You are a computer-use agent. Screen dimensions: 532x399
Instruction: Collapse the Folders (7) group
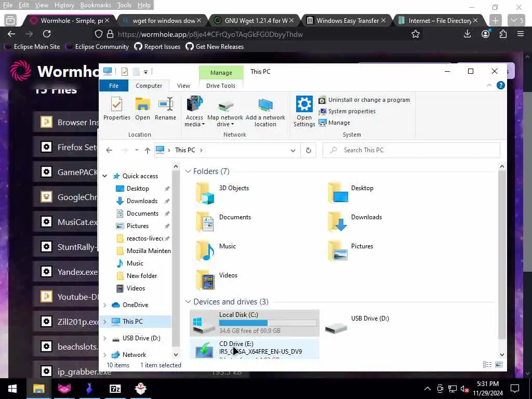tap(188, 171)
